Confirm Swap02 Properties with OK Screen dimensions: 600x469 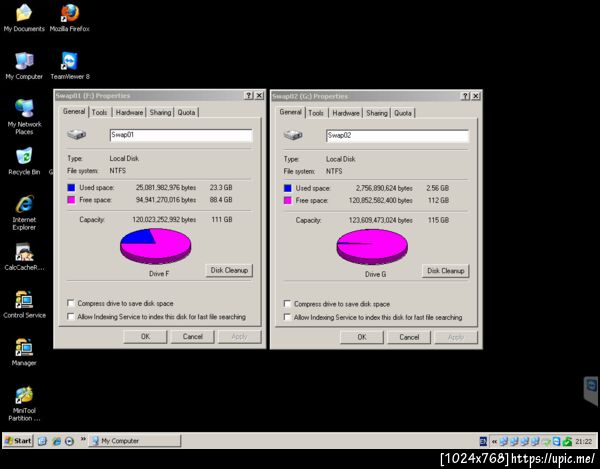pos(362,337)
